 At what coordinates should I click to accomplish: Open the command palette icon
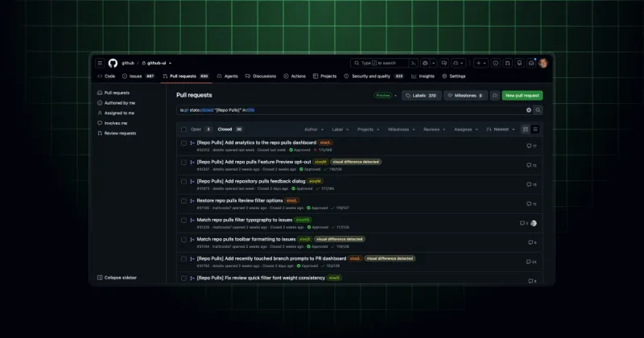(414, 64)
